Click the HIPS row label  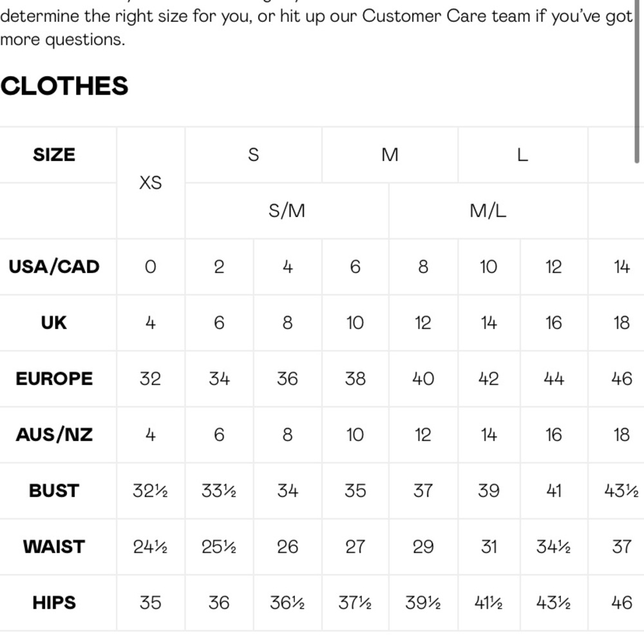point(54,603)
